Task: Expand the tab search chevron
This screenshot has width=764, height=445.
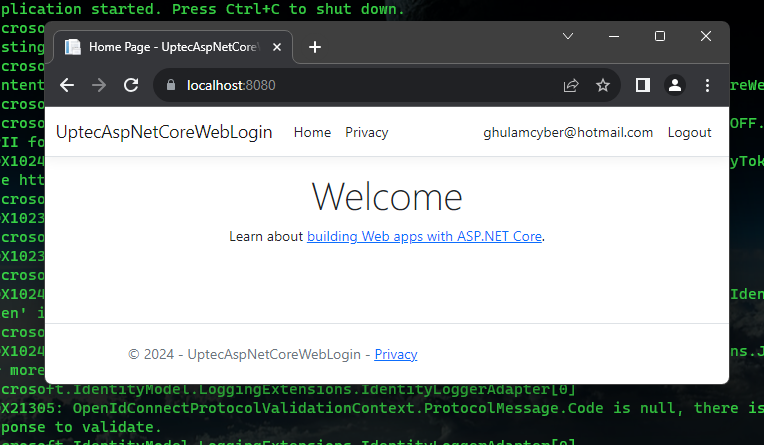Action: tap(567, 36)
